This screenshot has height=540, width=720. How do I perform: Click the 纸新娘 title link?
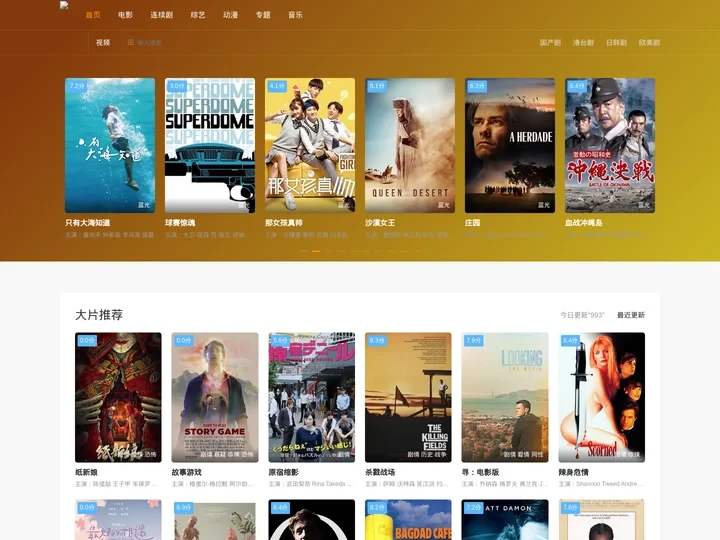click(86, 472)
